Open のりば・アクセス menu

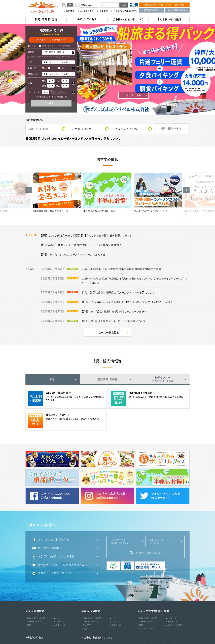(87, 19)
